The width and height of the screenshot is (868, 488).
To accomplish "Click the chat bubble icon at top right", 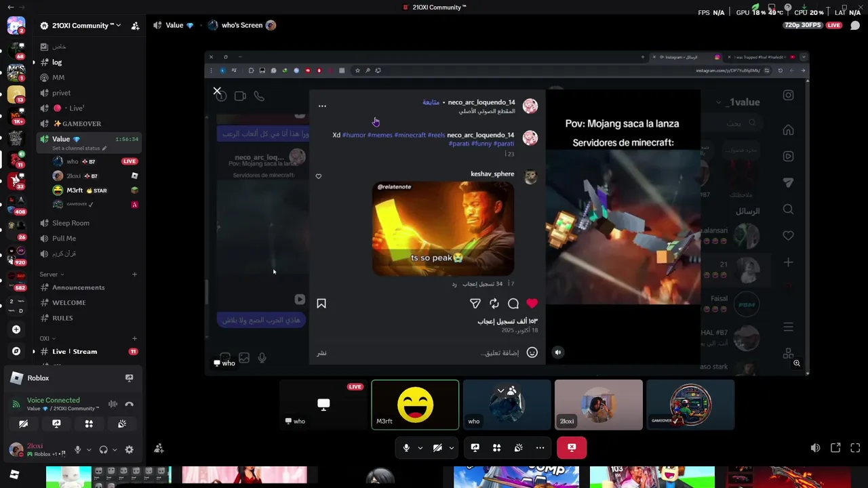I will [x=854, y=26].
